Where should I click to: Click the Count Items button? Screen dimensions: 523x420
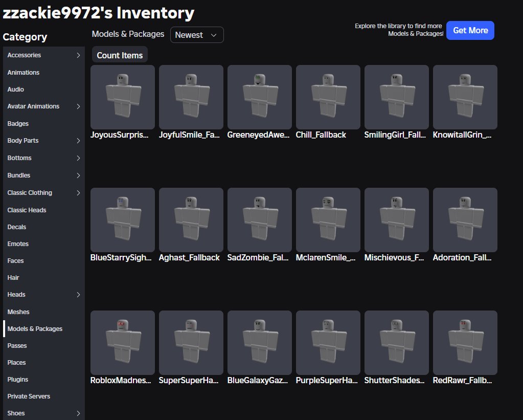pyautogui.click(x=120, y=55)
